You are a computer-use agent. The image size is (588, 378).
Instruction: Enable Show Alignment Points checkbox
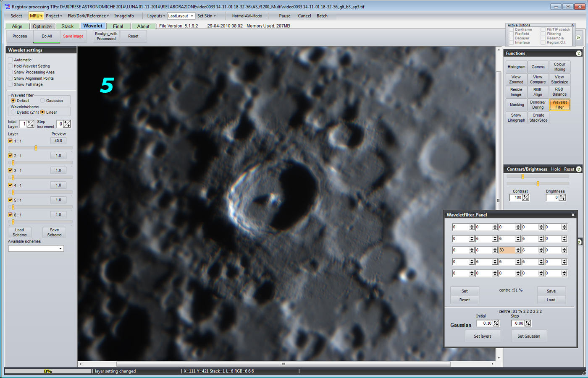(10, 78)
